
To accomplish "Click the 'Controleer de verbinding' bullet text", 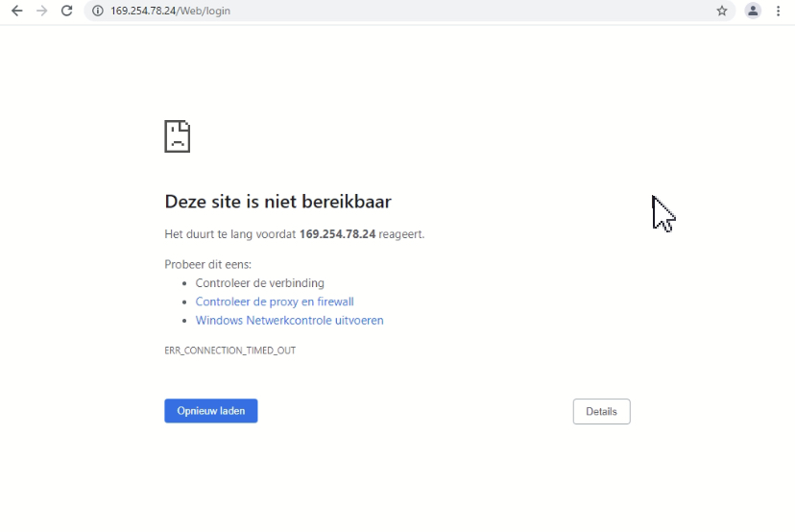I will tap(259, 283).
